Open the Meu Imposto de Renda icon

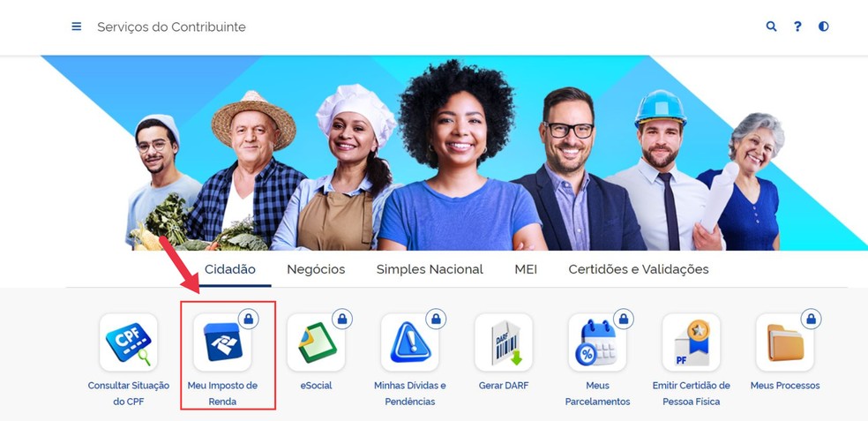pyautogui.click(x=222, y=342)
